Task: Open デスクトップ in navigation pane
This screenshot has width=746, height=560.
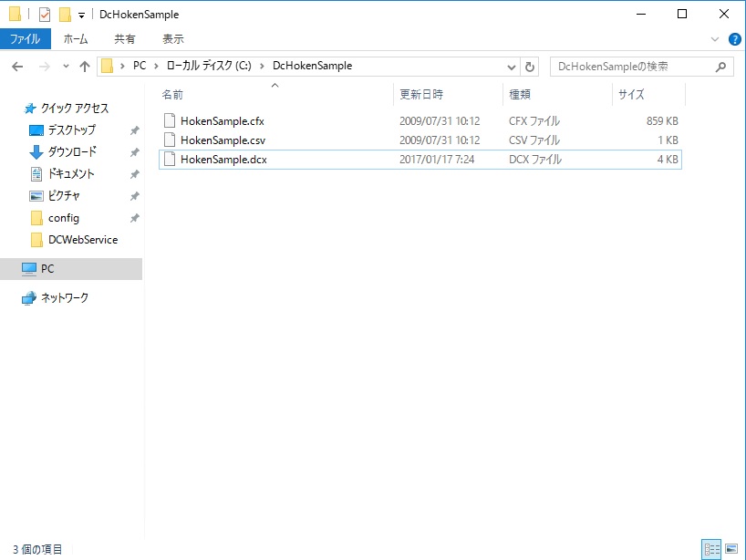Action: pos(71,130)
